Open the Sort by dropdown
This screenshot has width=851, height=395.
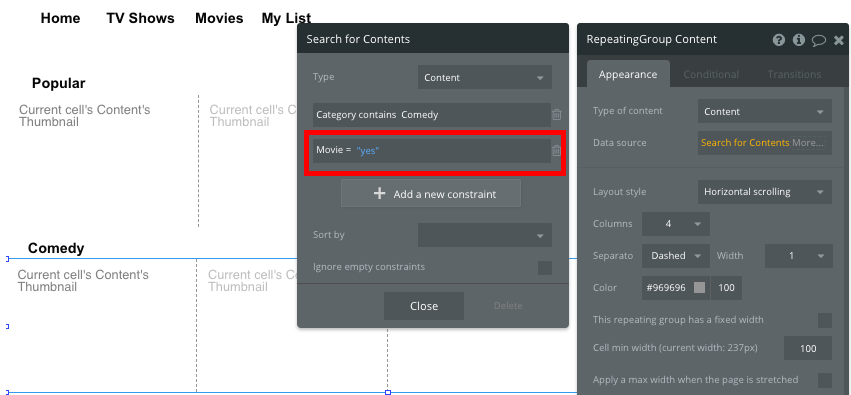click(485, 235)
